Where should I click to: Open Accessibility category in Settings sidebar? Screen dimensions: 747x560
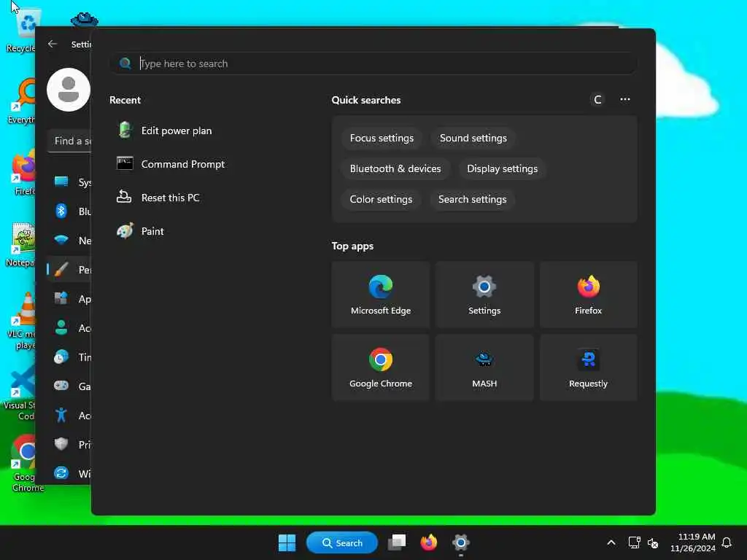(69, 415)
